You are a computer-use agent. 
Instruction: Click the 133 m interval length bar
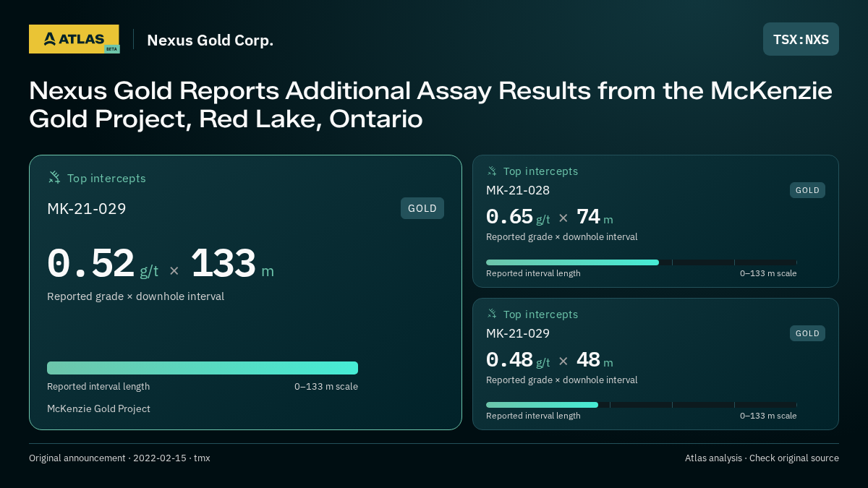pos(203,368)
